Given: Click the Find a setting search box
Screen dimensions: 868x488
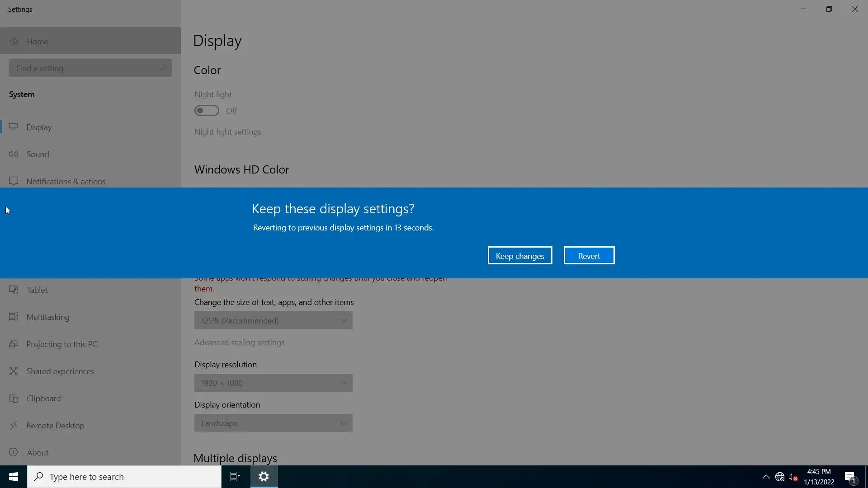Looking at the screenshot, I should pos(86,68).
